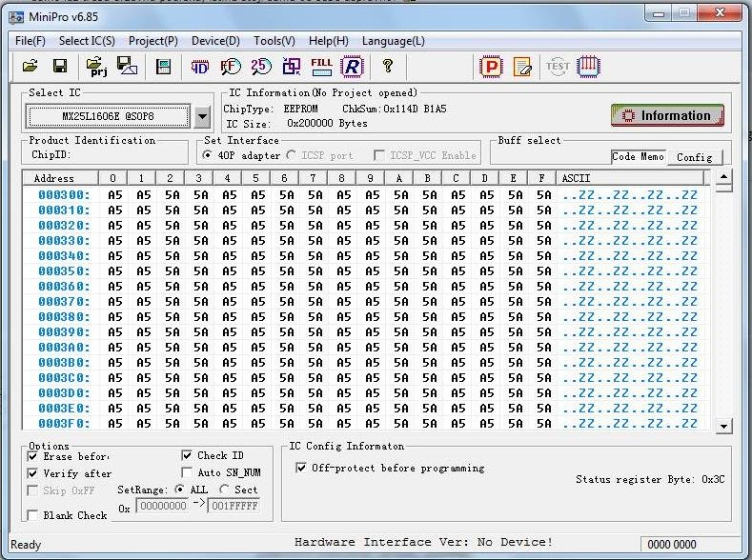This screenshot has height=560, width=752.
Task: Switch to the Config buffer tab
Action: point(694,157)
